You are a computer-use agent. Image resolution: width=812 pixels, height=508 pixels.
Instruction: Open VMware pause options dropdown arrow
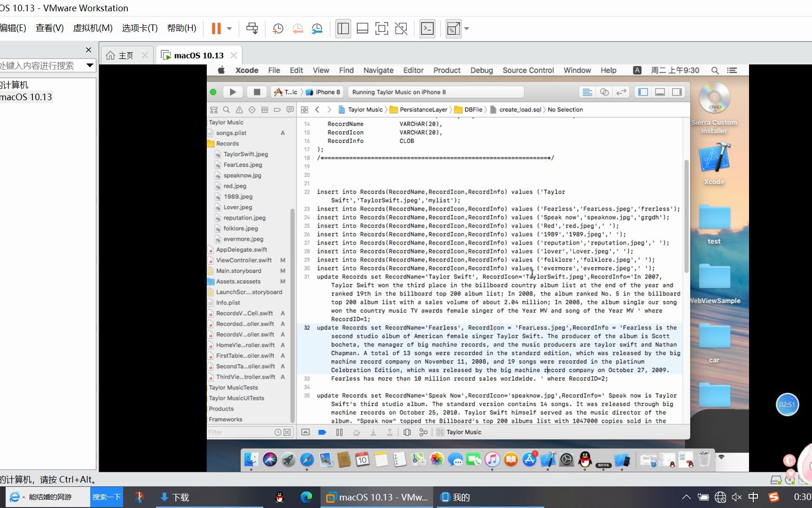(229, 29)
